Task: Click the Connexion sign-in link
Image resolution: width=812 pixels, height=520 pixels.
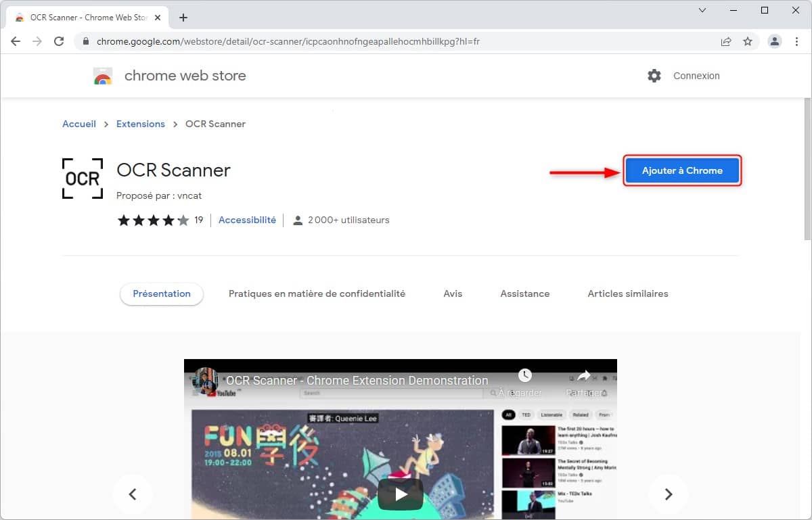Action: (x=696, y=76)
